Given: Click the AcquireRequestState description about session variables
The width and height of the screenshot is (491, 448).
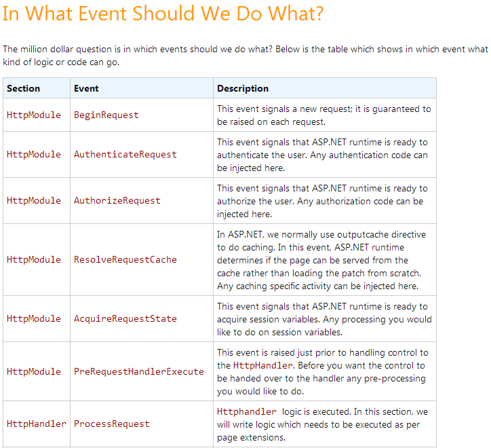Looking at the screenshot, I should (x=324, y=319).
